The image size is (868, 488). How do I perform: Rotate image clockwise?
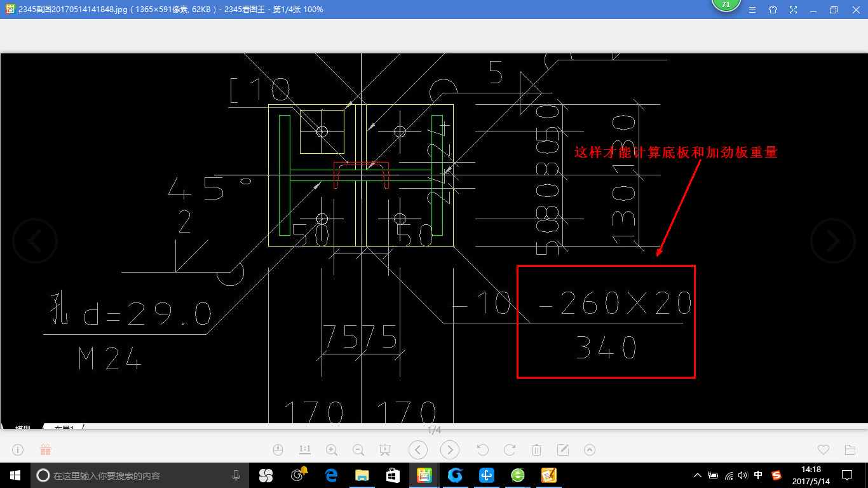click(x=510, y=450)
